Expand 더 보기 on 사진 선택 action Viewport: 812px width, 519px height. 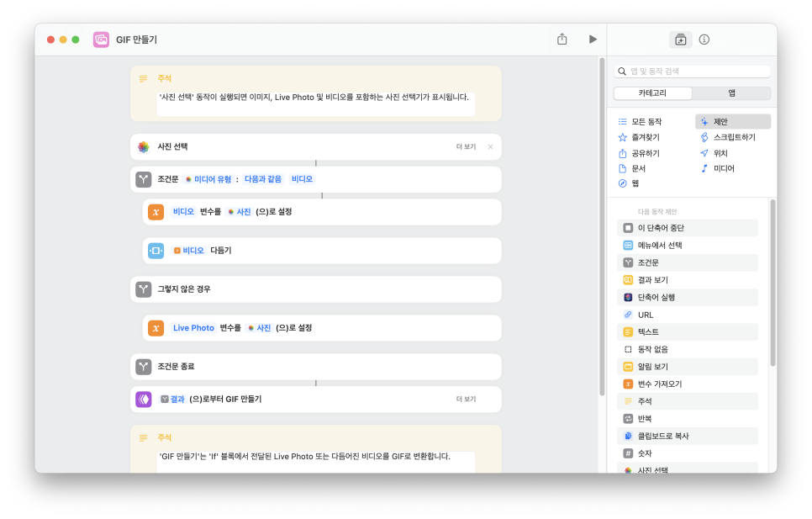466,146
